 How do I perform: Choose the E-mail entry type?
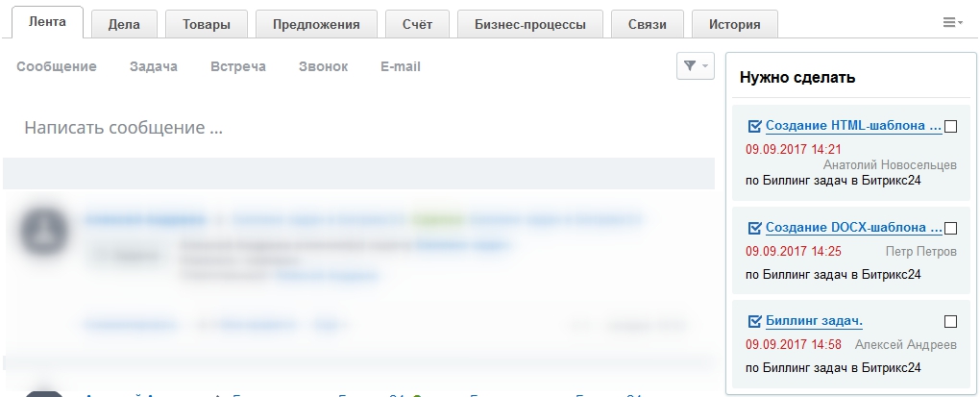click(401, 66)
